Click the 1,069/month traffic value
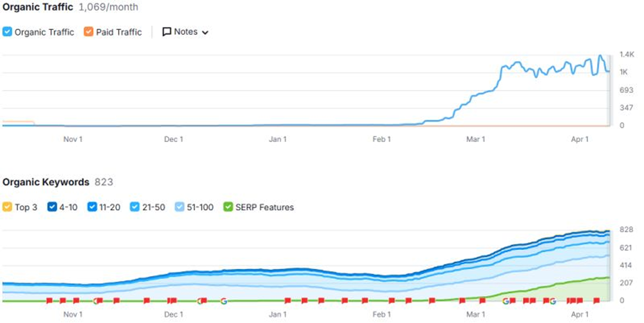This screenshot has height=323, width=644. [x=108, y=7]
